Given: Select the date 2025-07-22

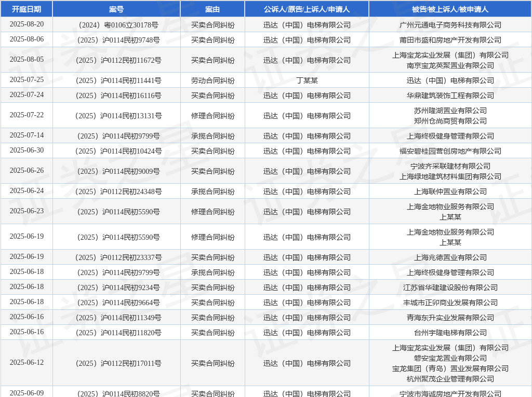Looking at the screenshot, I should 27,115.
